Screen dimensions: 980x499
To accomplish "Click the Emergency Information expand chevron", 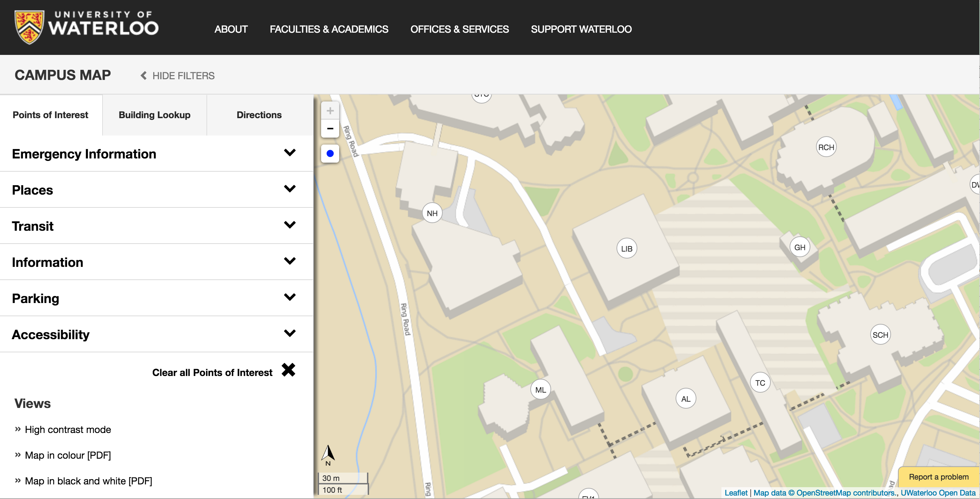I will coord(289,153).
